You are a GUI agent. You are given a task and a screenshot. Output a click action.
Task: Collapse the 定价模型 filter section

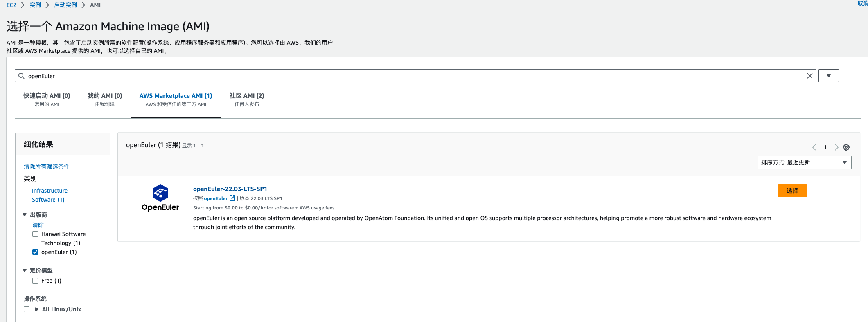coord(25,270)
